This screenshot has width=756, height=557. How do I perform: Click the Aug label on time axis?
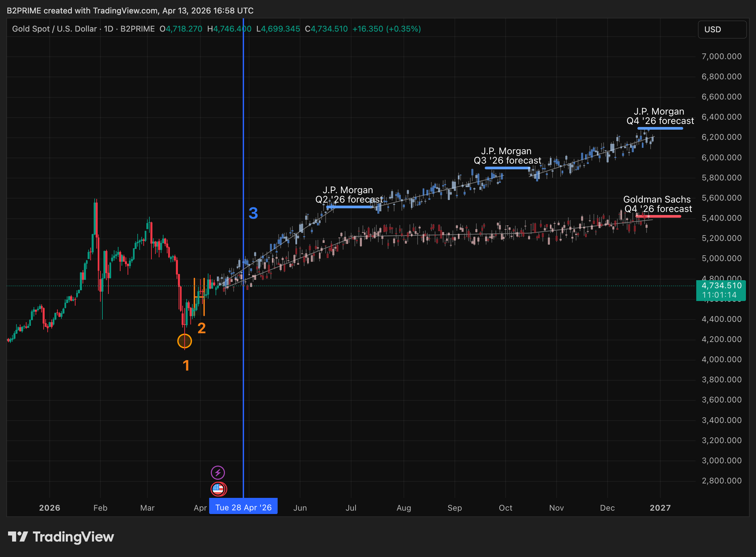pyautogui.click(x=404, y=508)
